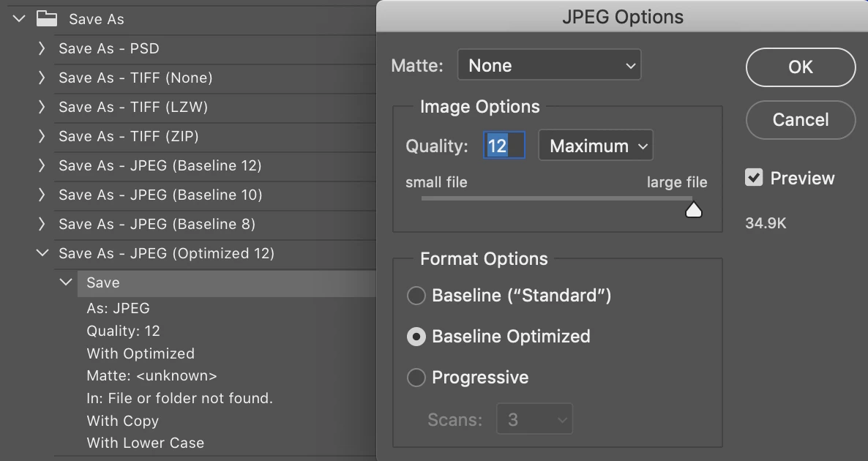Expand the Save As - PSD action
This screenshot has height=461, width=868.
pyautogui.click(x=42, y=48)
